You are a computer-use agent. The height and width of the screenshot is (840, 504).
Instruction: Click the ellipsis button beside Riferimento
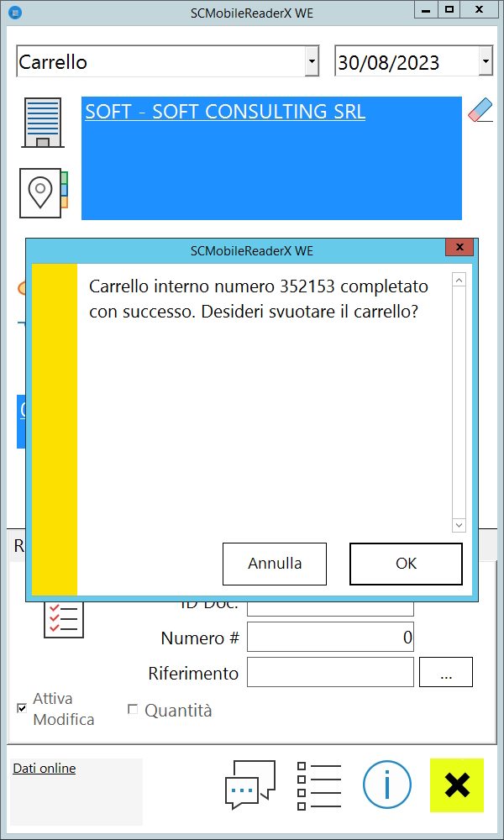click(445, 672)
